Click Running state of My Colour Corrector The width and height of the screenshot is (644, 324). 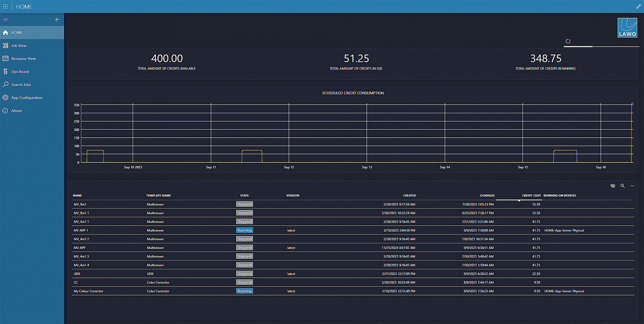[244, 291]
